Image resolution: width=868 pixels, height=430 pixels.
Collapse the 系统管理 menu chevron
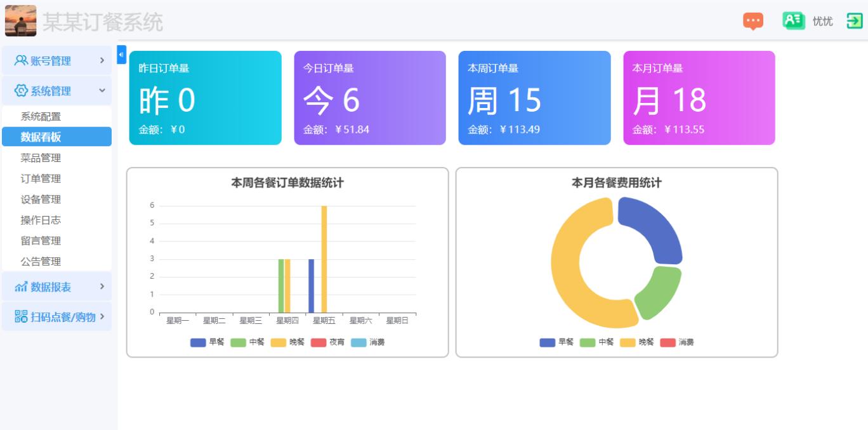pyautogui.click(x=102, y=91)
